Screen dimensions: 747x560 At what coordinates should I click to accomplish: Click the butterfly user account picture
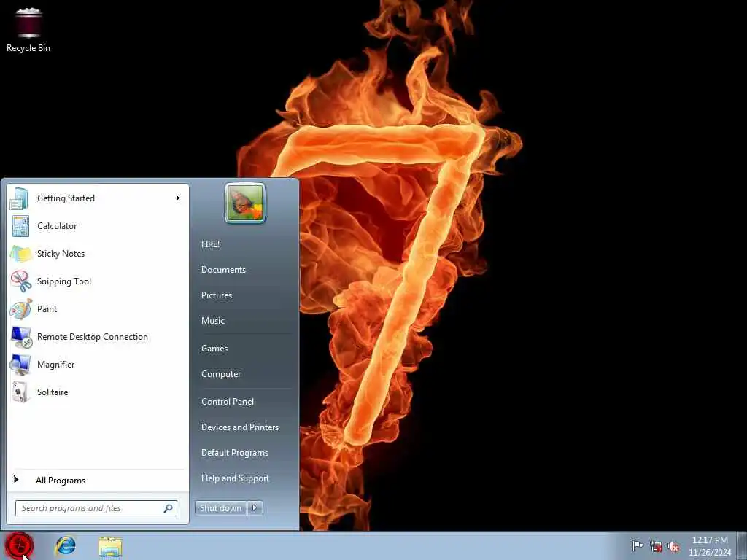tap(245, 203)
